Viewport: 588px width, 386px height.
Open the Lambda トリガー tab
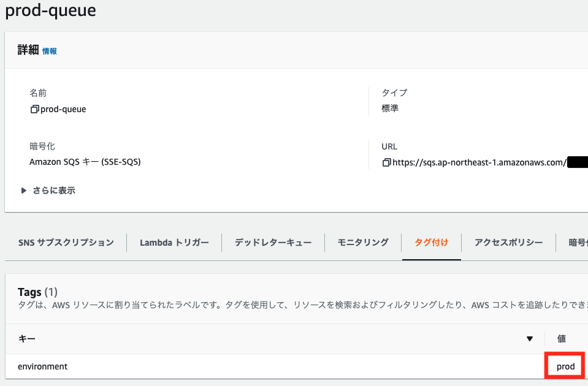(174, 242)
